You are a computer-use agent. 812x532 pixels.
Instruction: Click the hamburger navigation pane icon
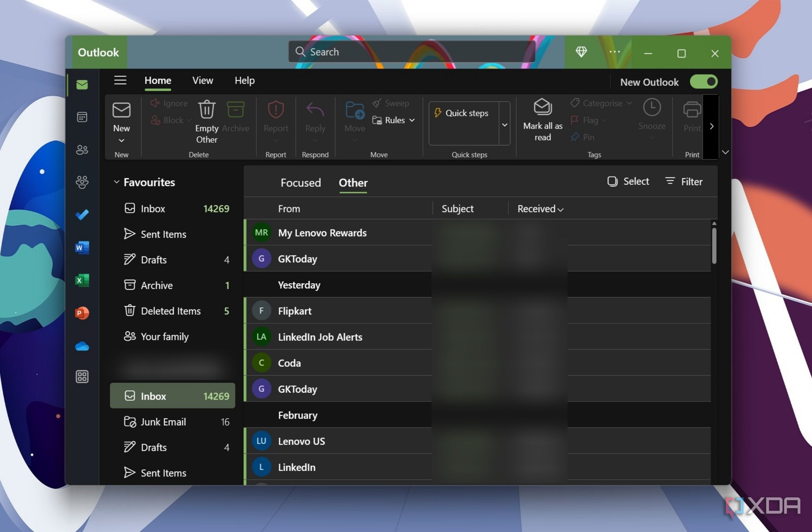pos(120,80)
